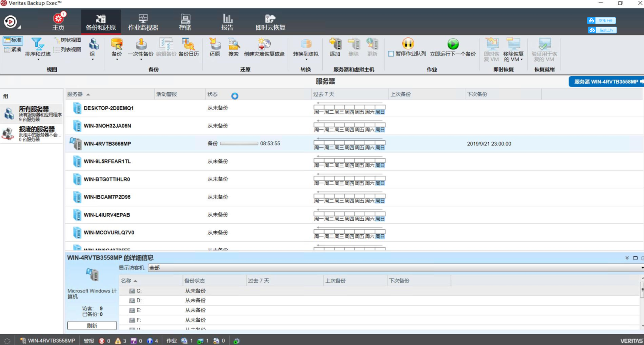Open the Backup Exec main menu button
Image resolution: width=644 pixels, height=345 pixels.
11,22
